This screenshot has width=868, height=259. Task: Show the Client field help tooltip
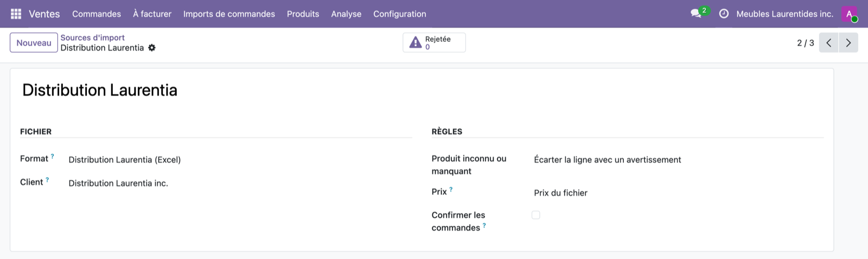47,180
